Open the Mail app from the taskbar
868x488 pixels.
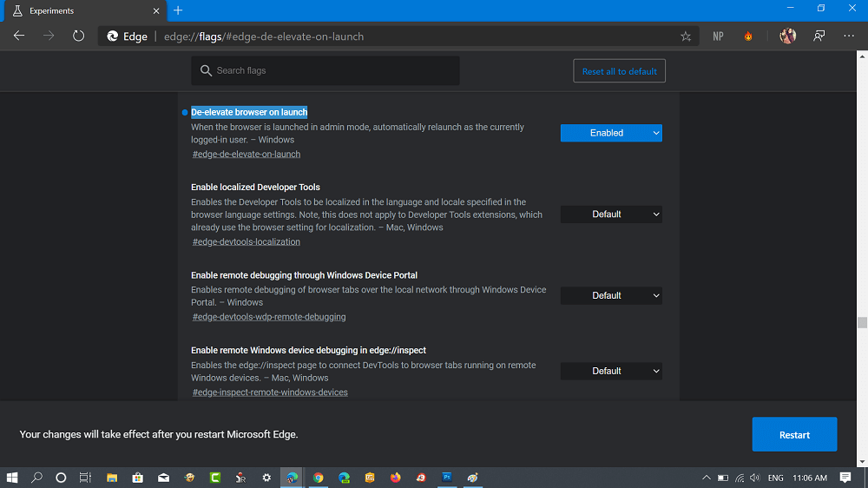(163, 478)
